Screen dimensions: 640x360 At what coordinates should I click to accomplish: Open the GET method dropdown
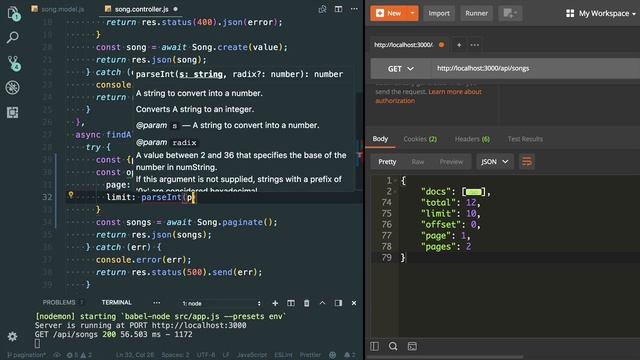pyautogui.click(x=400, y=69)
